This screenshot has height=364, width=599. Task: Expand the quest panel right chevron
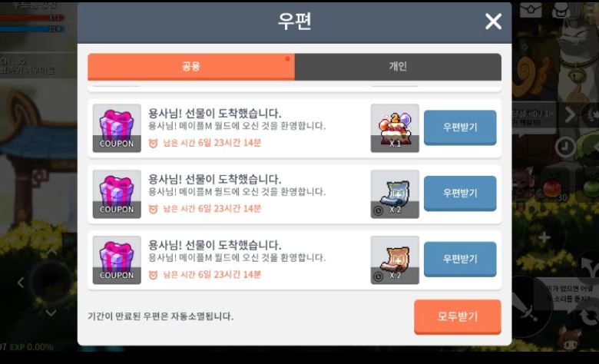pos(570,114)
